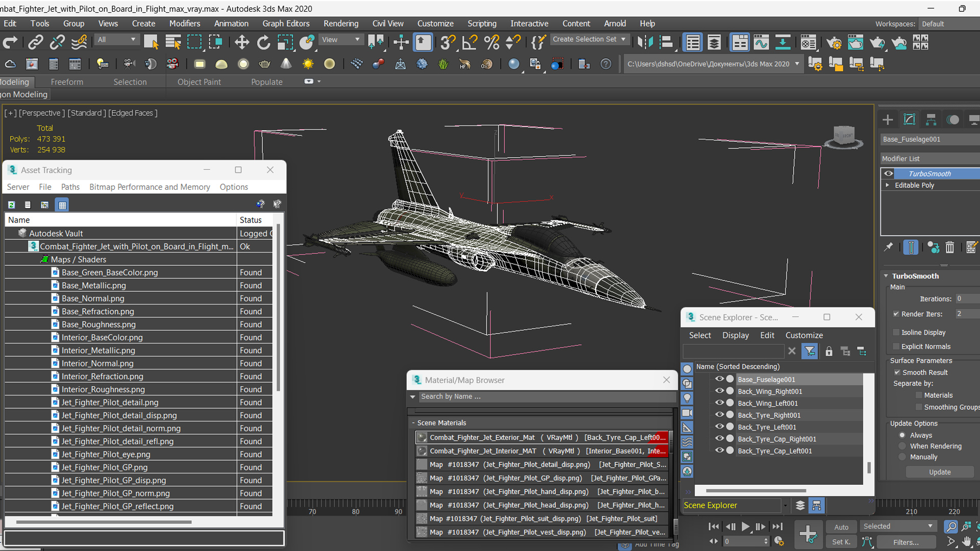Open the All selection filter dropdown

116,39
